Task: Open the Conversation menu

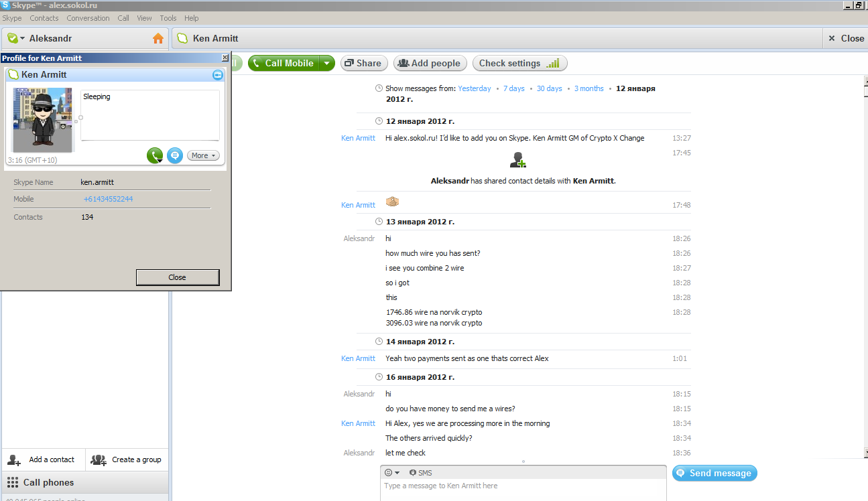Action: [88, 18]
